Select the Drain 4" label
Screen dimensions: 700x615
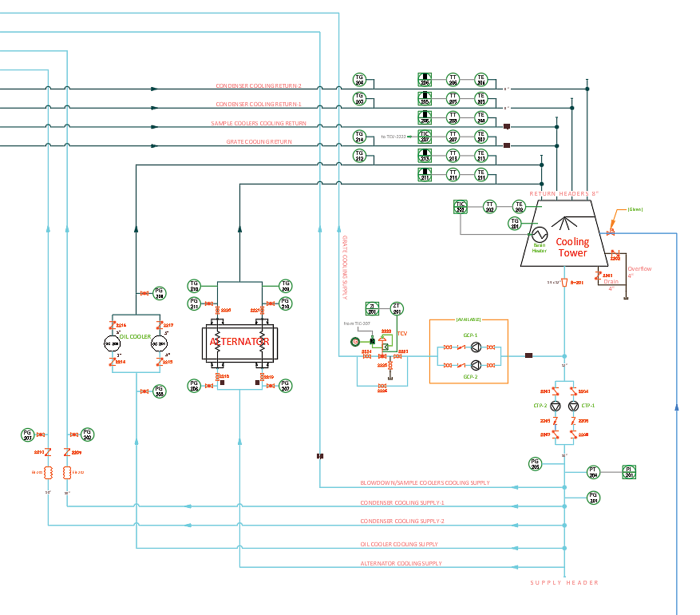611,285
